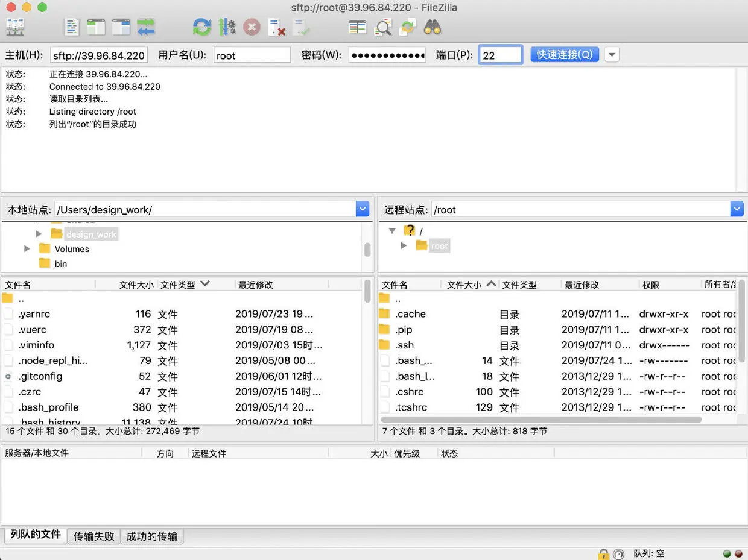Sort remote list by 权限 column
The image size is (748, 560).
(x=670, y=285)
